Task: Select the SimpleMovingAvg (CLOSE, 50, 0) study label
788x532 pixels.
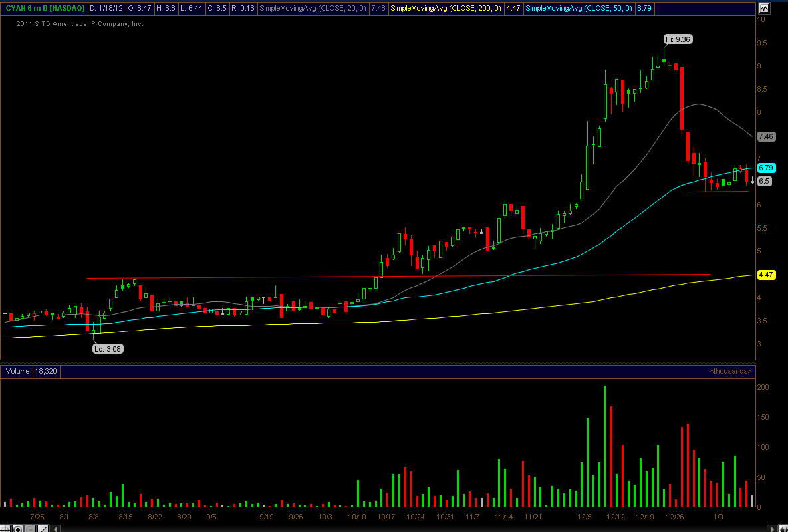Action: click(579, 9)
